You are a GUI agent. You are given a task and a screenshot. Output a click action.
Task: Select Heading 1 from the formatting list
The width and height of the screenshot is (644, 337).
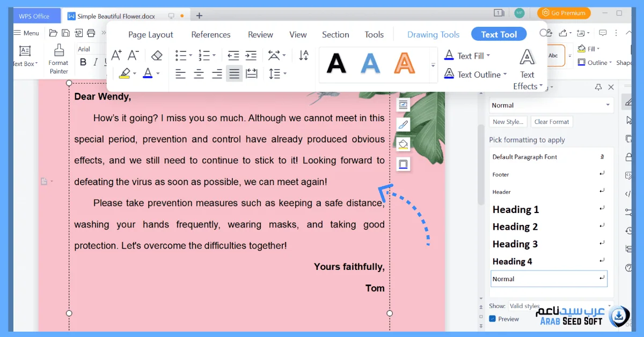(515, 209)
